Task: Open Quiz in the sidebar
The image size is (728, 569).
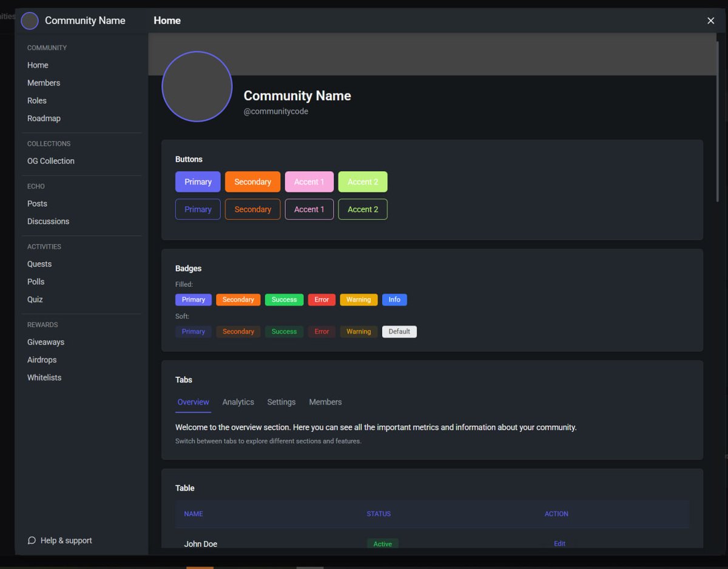Action: pyautogui.click(x=35, y=299)
